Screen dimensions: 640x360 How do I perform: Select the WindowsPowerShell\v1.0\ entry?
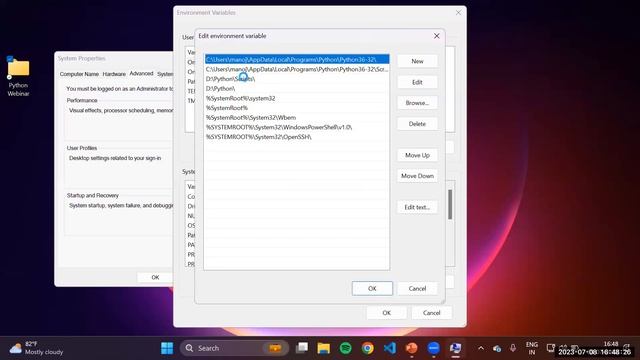(297, 127)
